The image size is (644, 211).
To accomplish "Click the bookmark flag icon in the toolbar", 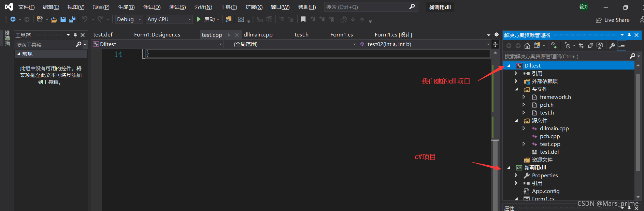I will (x=303, y=19).
